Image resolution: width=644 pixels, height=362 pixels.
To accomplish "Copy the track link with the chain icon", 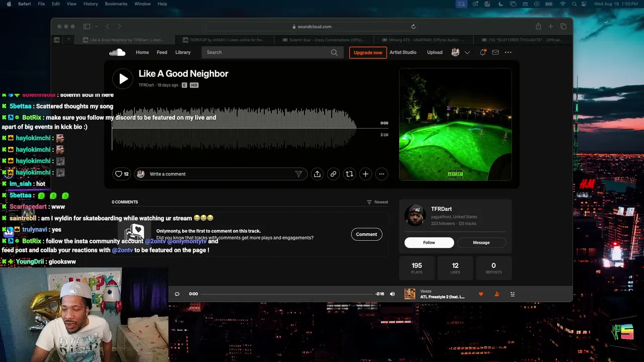I will click(333, 174).
